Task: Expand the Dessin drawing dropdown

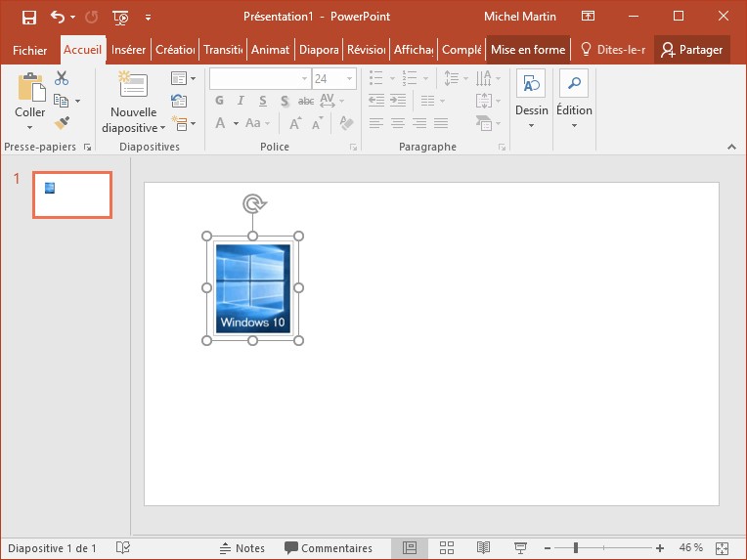Action: coord(531,125)
